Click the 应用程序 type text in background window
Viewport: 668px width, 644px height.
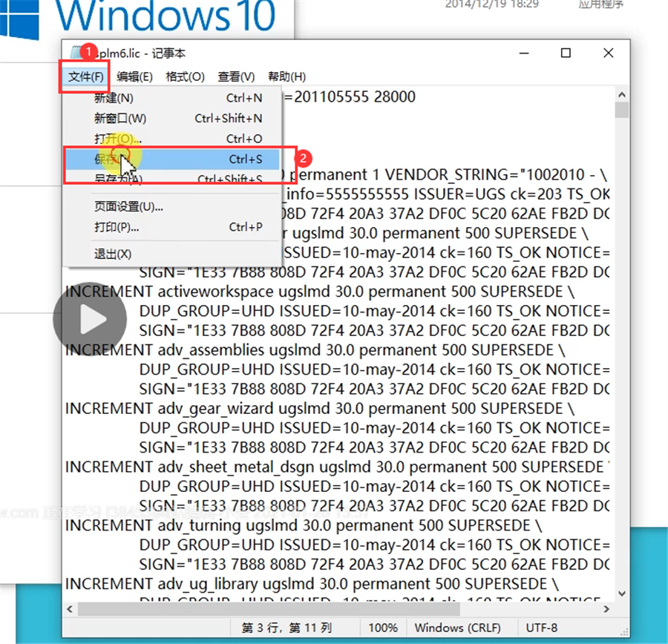point(600,4)
